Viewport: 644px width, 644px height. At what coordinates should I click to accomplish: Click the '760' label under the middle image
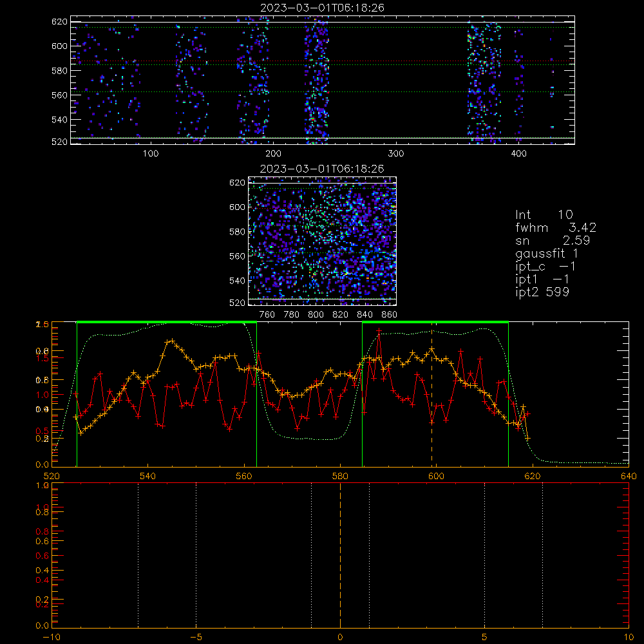267,315
